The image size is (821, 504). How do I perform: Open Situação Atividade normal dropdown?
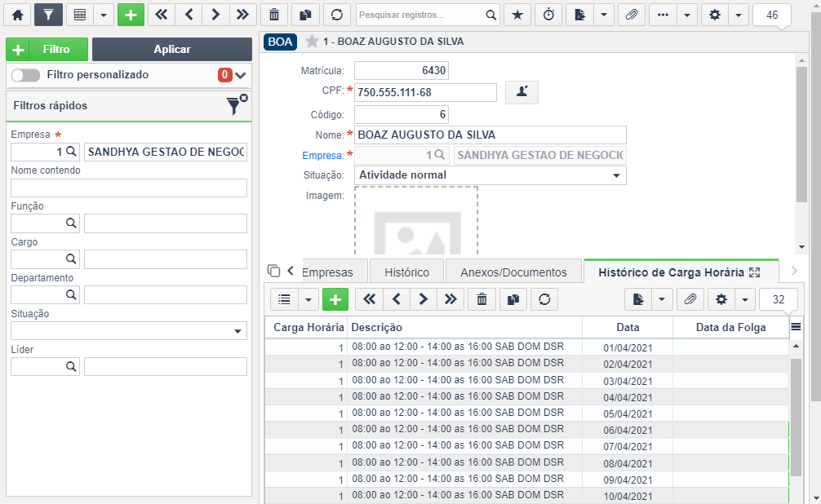[x=490, y=175]
